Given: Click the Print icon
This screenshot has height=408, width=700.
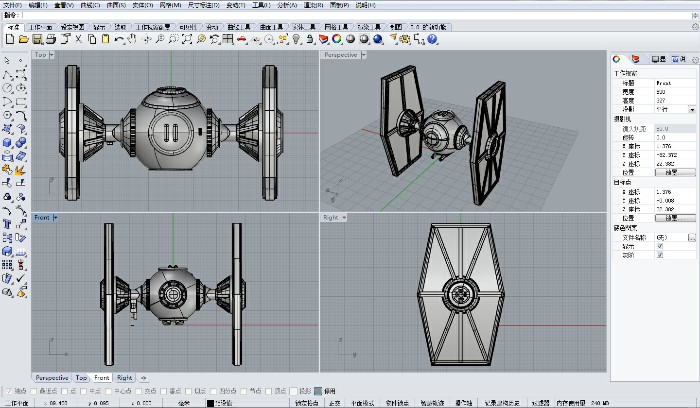Looking at the screenshot, I should pyautogui.click(x=51, y=39).
